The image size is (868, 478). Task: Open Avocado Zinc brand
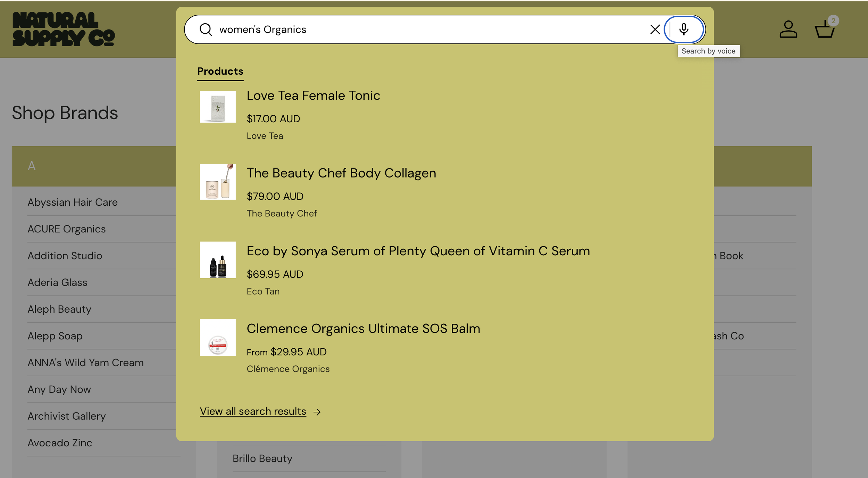tap(60, 443)
